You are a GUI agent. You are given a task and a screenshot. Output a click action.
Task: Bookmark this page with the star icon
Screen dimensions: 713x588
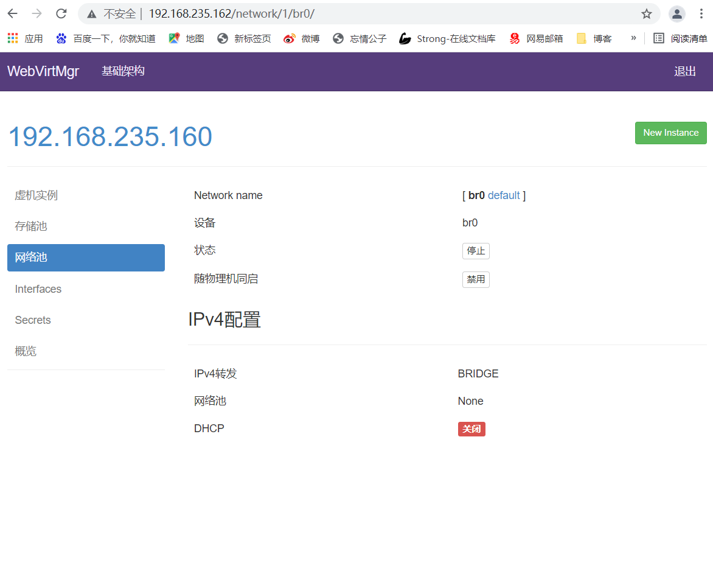(647, 14)
